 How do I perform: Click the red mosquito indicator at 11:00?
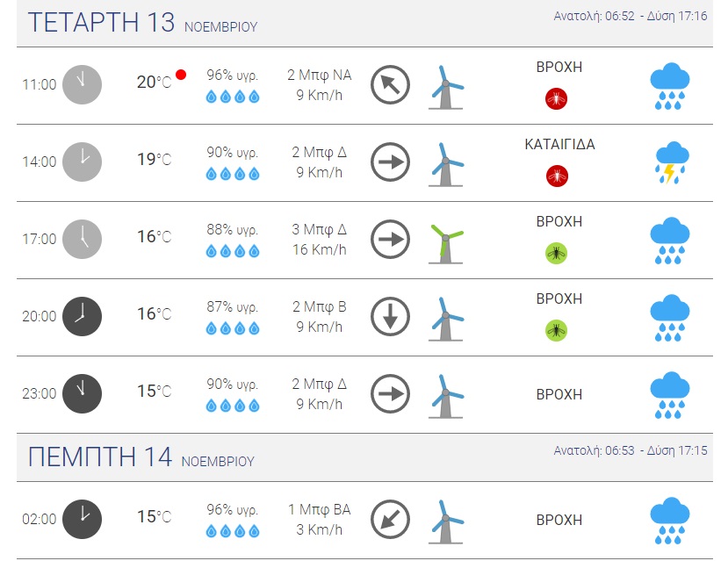(555, 97)
